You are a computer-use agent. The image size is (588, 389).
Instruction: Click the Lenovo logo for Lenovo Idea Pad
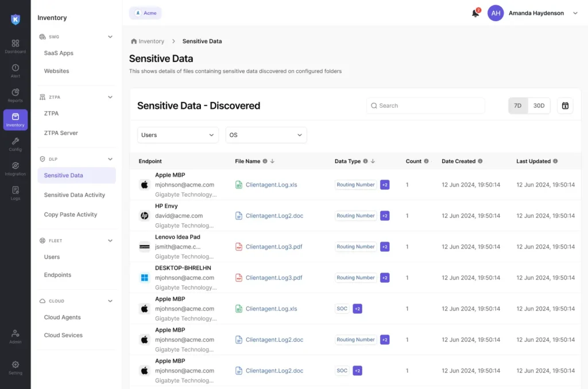144,247
